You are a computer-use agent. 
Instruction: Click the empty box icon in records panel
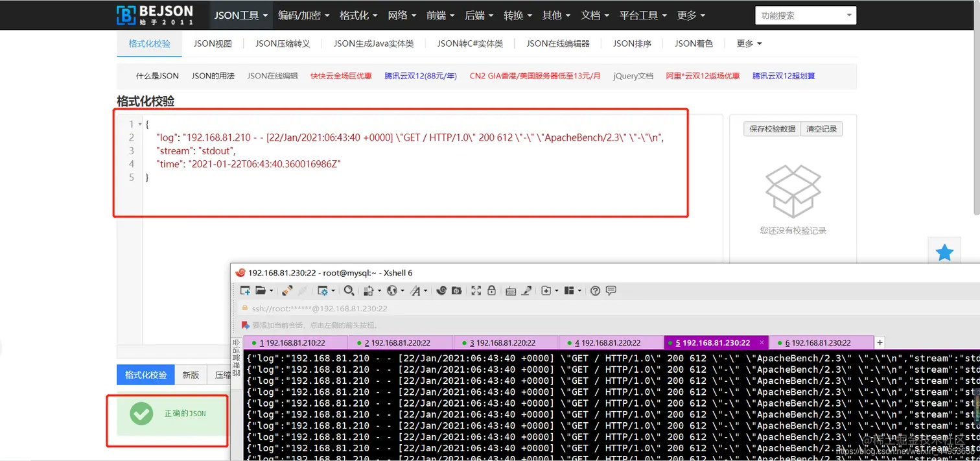pos(793,191)
